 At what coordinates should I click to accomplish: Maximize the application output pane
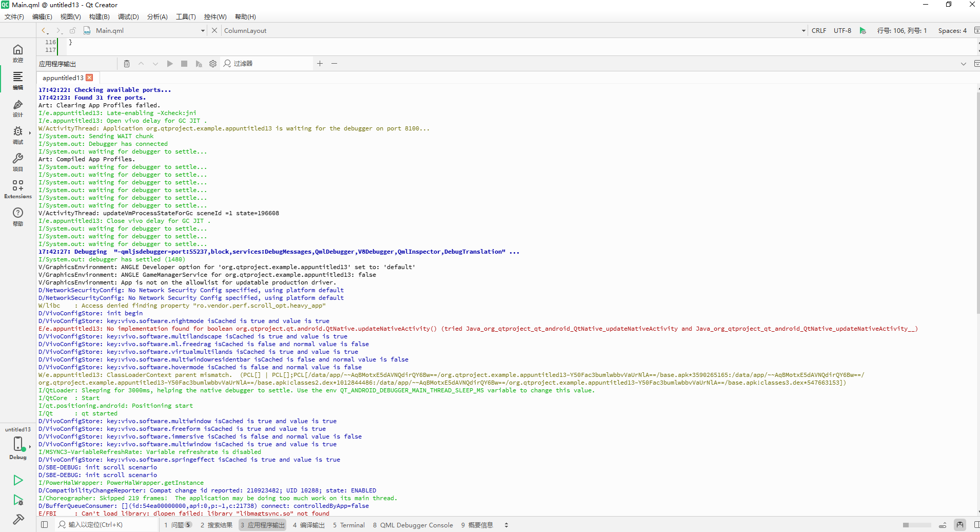pos(976,64)
